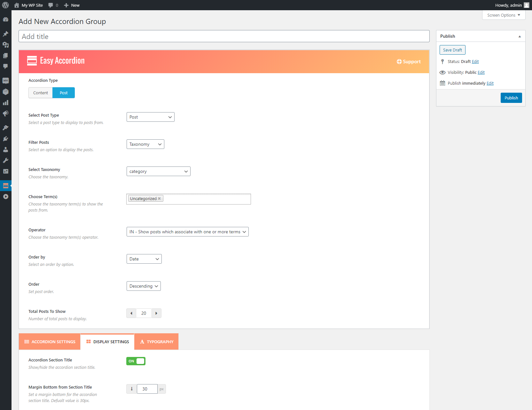
Task: Switch to Typography tab
Action: pyautogui.click(x=156, y=342)
